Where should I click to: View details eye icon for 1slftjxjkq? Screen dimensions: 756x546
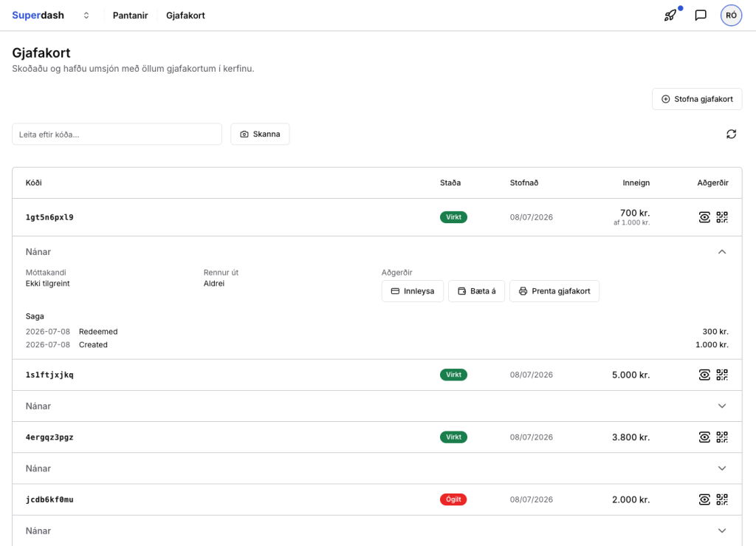pos(704,375)
